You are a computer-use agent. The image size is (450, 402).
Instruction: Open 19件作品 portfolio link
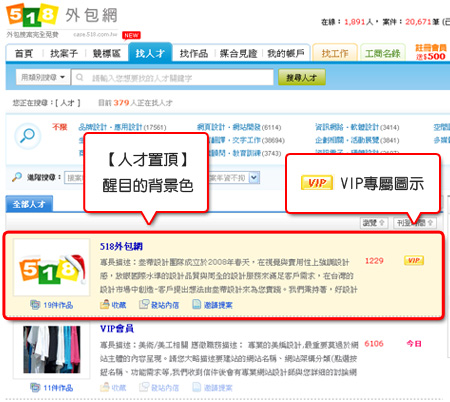pos(58,305)
